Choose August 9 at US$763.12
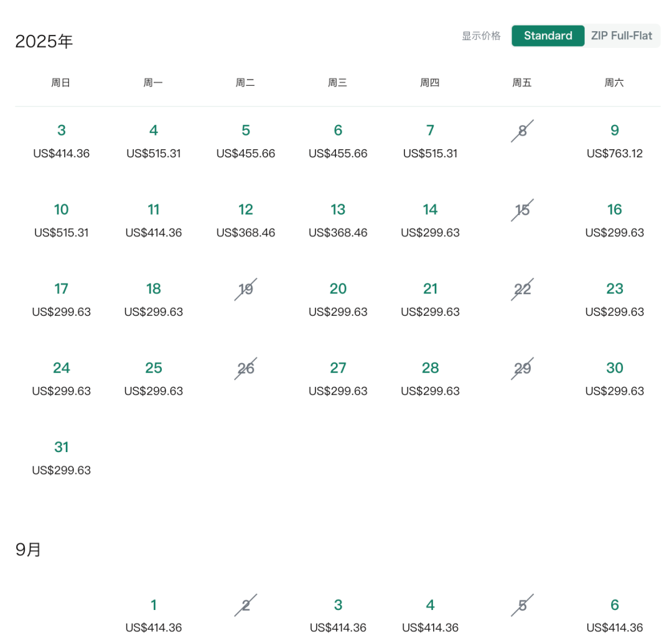The width and height of the screenshot is (672, 638). pyautogui.click(x=615, y=141)
